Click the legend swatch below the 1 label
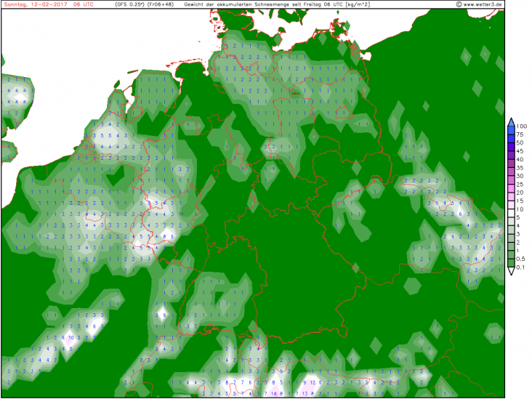This screenshot has height=399, width=532. 511,254
